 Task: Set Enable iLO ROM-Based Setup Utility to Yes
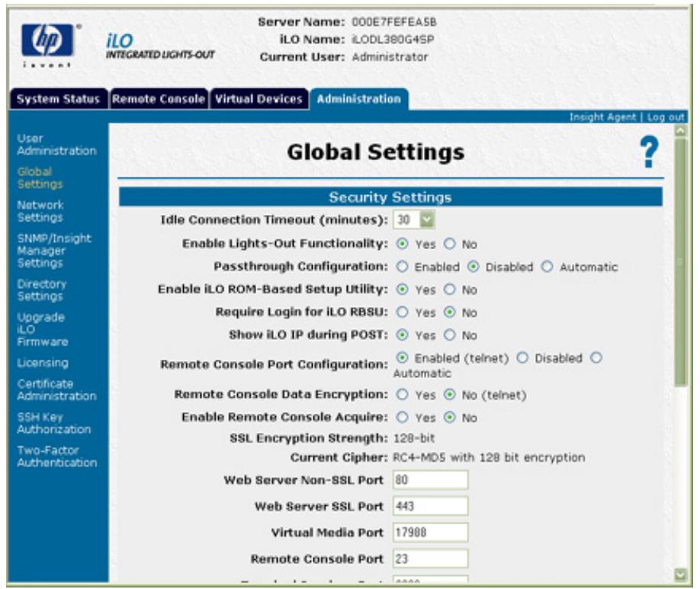[x=402, y=289]
